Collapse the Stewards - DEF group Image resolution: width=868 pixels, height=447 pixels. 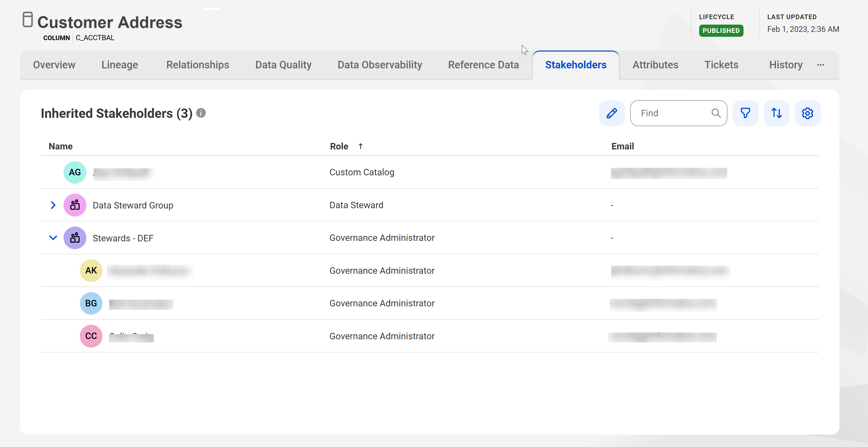53,238
